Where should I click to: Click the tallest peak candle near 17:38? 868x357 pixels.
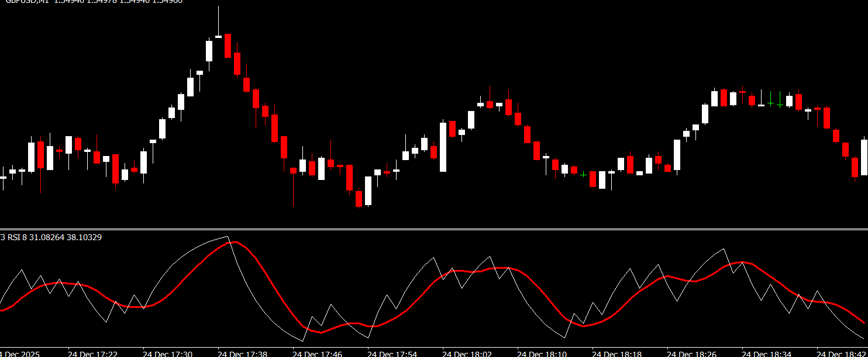pos(218,36)
